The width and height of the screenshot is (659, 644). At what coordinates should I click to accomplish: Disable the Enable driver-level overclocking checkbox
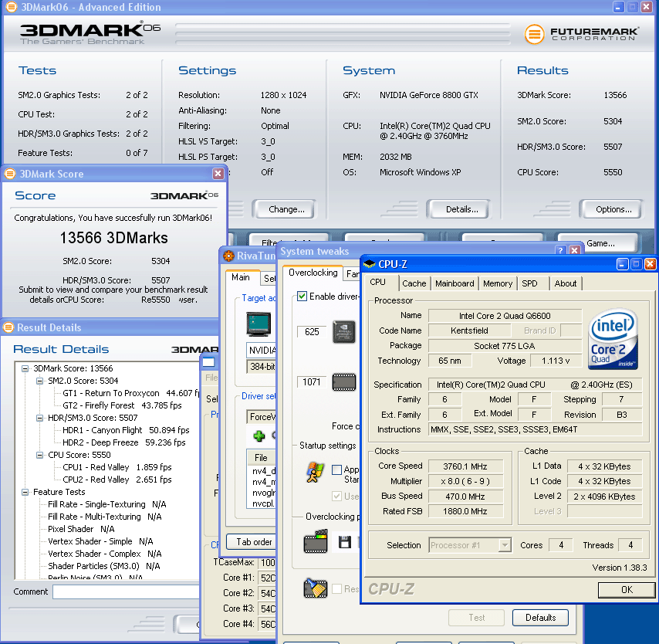pyautogui.click(x=302, y=297)
